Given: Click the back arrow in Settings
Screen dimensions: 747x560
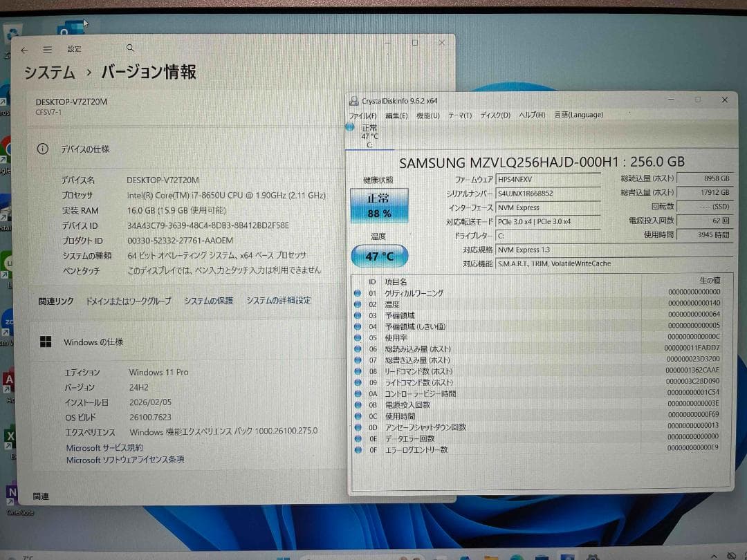Looking at the screenshot, I should click(x=24, y=48).
